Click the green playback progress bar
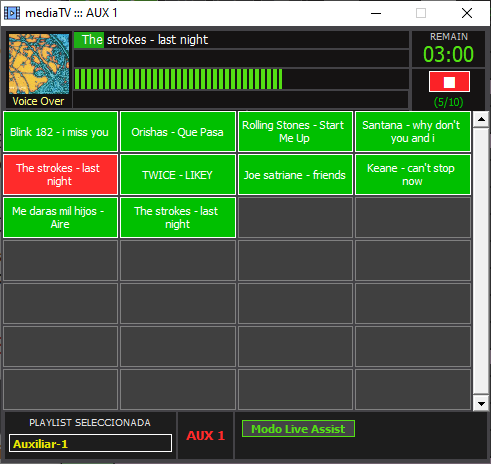The image size is (491, 464). point(178,79)
